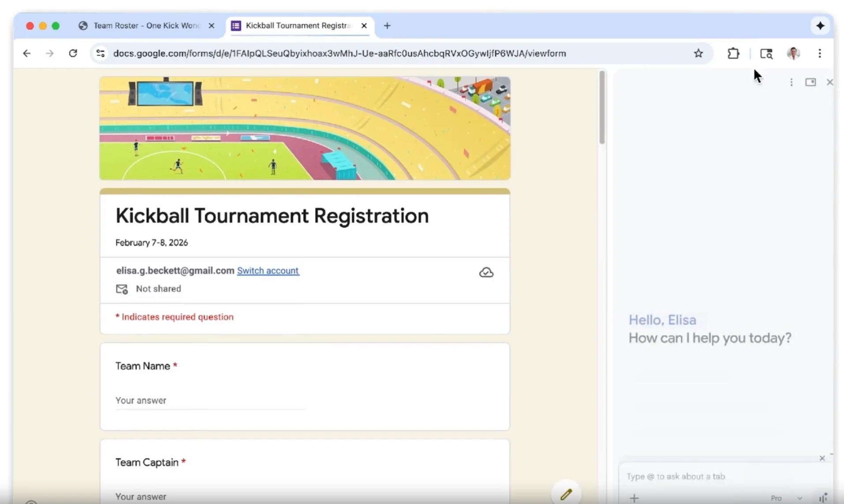Select the Kickball Tournament Registration tab
Image resolution: width=844 pixels, height=504 pixels.
[x=298, y=26]
